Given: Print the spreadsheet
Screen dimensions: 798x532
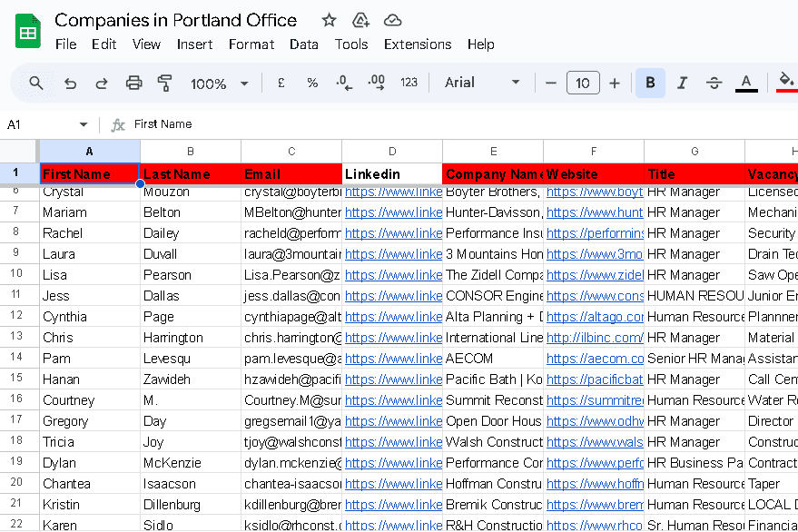Looking at the screenshot, I should (133, 83).
